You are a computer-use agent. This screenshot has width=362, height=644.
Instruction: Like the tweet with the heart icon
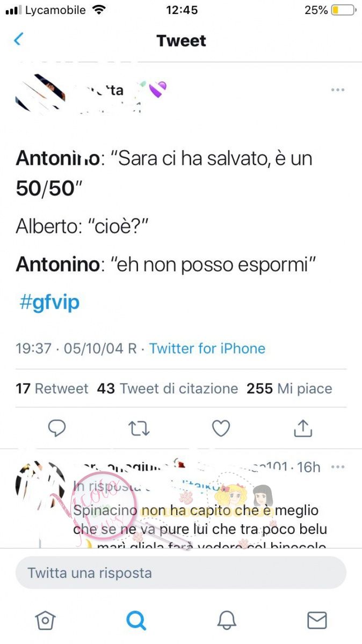coord(221,428)
